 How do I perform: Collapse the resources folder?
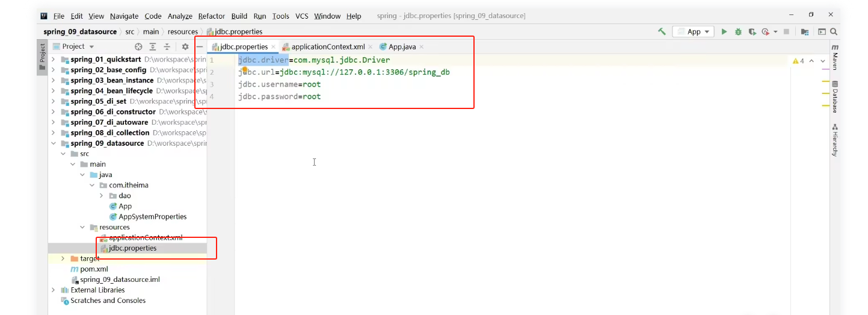82,227
